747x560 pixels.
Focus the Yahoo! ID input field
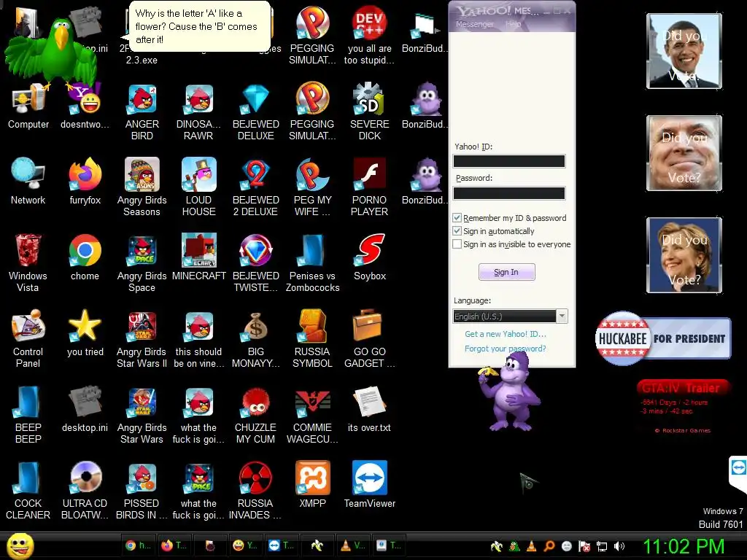coord(508,161)
